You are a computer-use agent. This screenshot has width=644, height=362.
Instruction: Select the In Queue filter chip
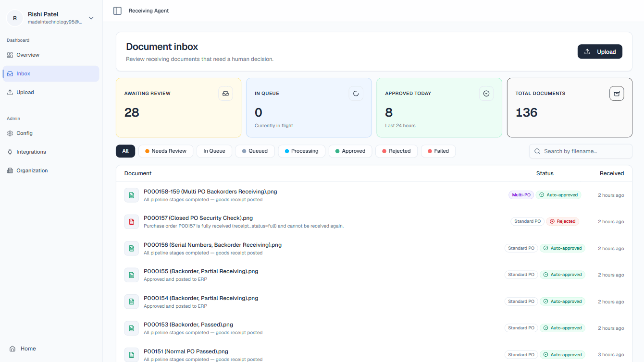coord(214,151)
